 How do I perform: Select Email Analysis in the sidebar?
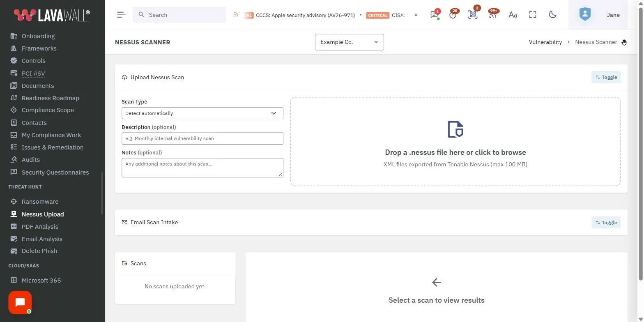(x=42, y=239)
